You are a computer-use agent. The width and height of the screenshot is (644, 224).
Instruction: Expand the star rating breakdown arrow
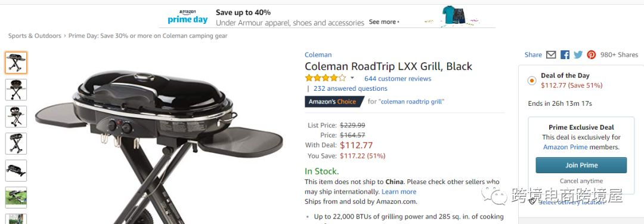(352, 78)
